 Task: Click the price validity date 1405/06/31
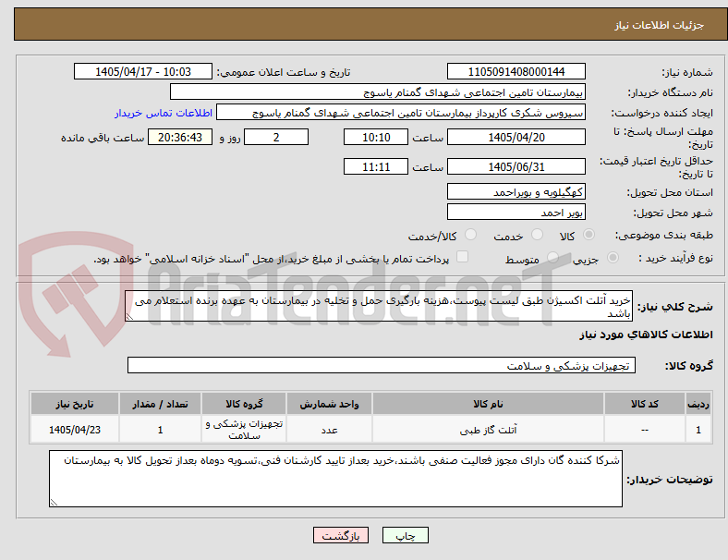point(516,166)
